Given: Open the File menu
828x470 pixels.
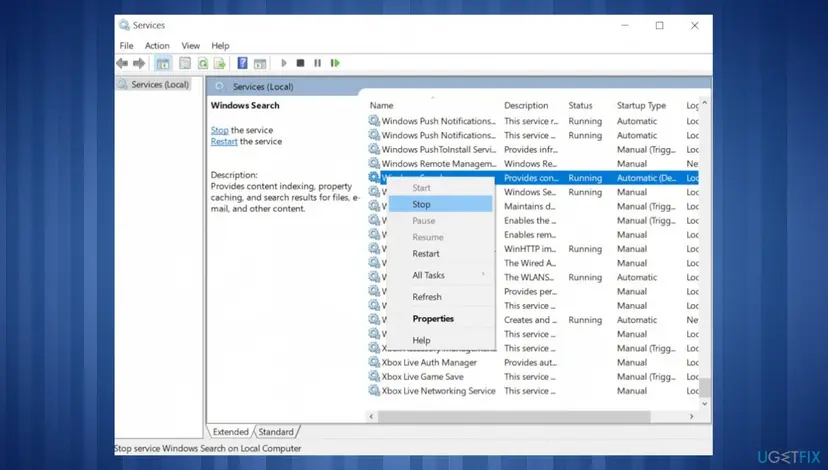Looking at the screenshot, I should pos(126,46).
